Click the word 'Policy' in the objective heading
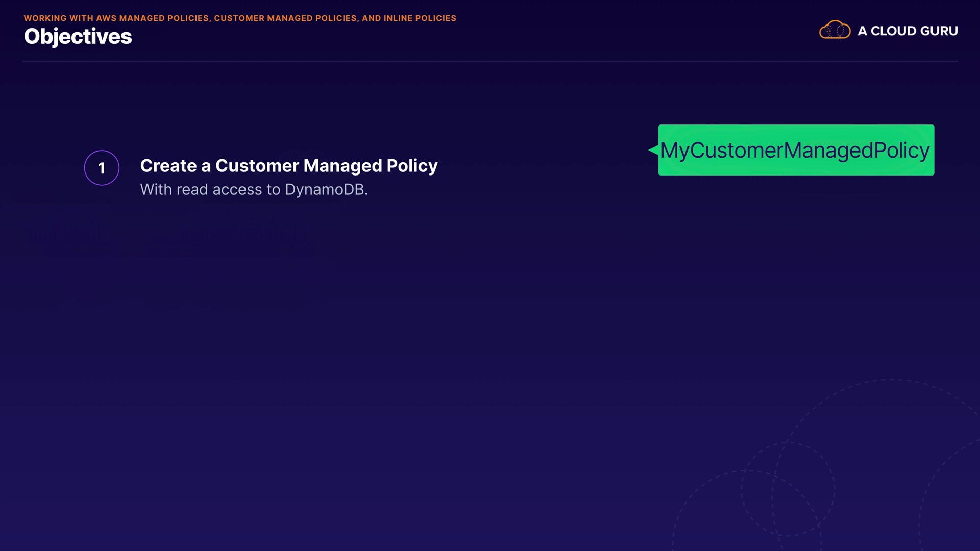The width and height of the screenshot is (980, 551). tap(412, 166)
